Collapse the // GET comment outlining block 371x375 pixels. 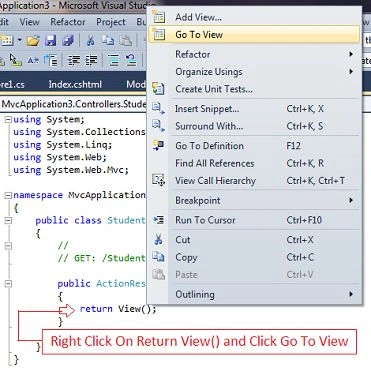[8, 246]
